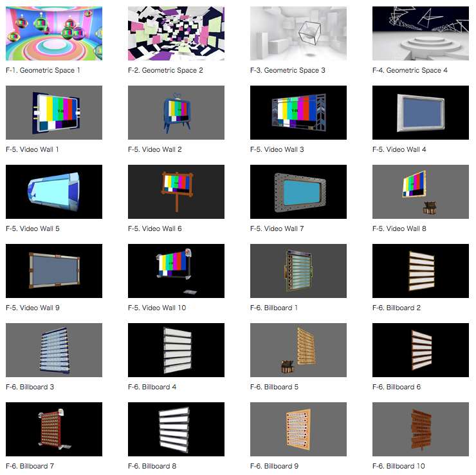Select the Video Wall 3 thumbnail
476x475 pixels.
click(298, 113)
